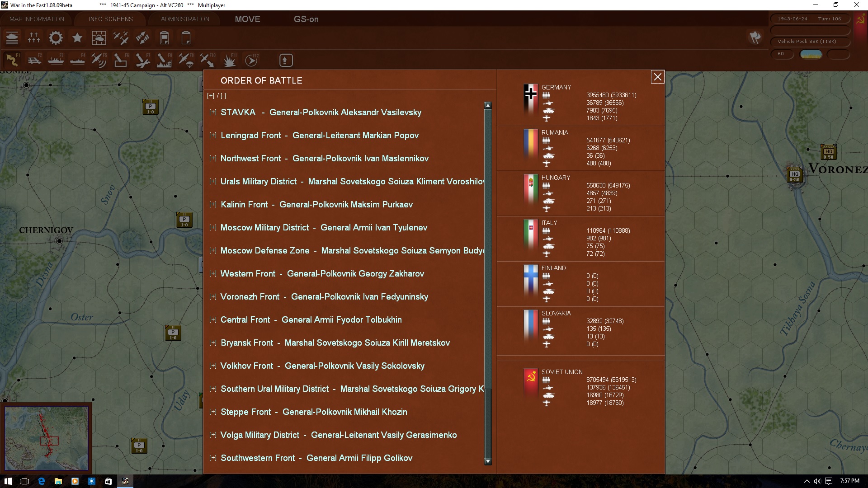Open the blank clipboard report icon

coord(186,38)
